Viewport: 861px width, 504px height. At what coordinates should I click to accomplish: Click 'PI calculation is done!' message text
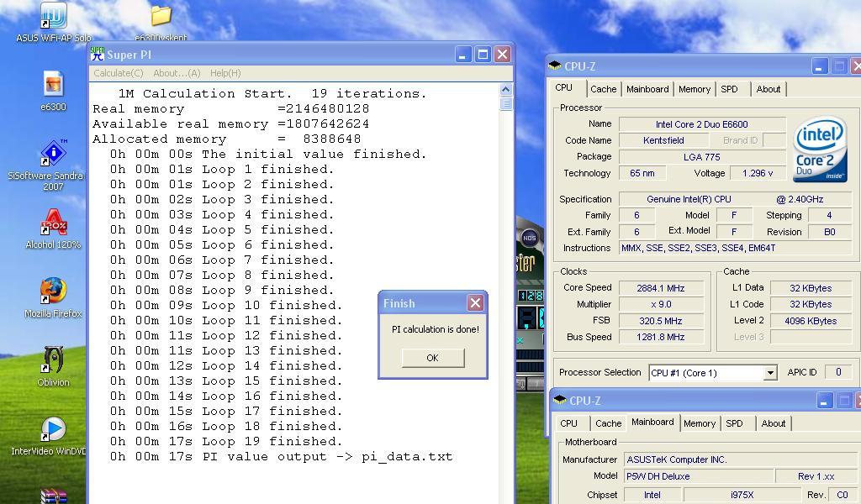pos(436,329)
